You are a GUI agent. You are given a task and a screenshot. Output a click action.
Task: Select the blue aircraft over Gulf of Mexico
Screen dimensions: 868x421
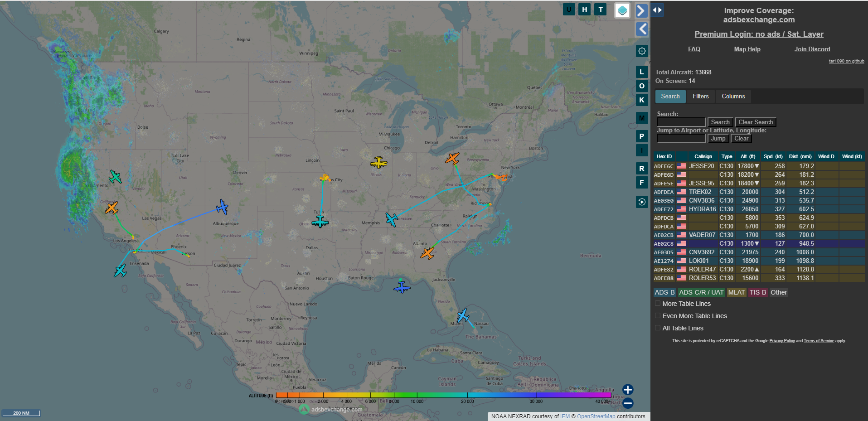click(402, 287)
